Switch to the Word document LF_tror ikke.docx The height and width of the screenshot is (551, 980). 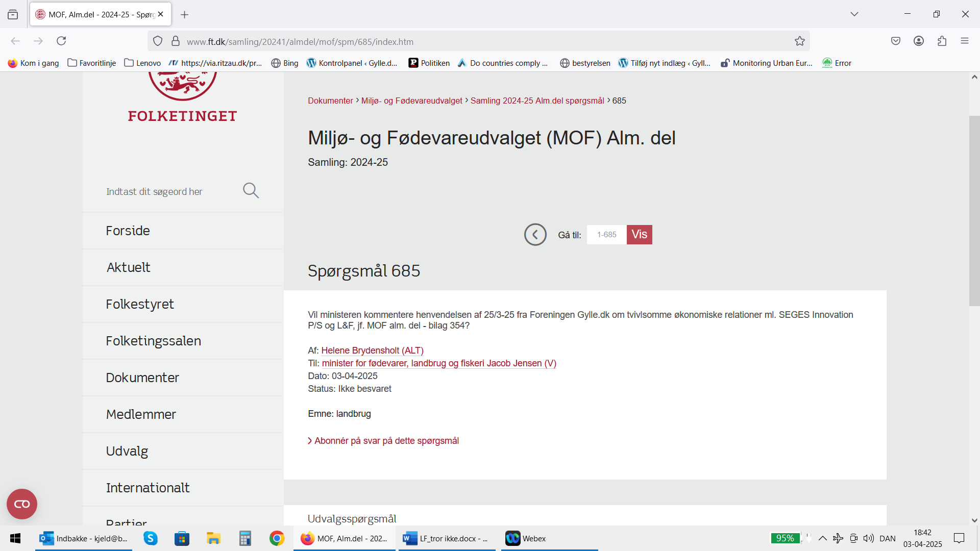click(x=447, y=538)
